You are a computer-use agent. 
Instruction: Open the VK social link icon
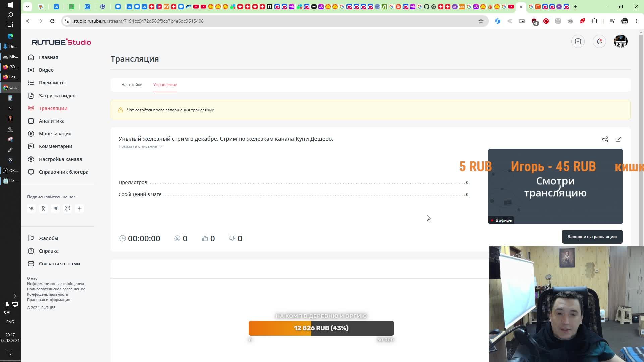pyautogui.click(x=31, y=208)
